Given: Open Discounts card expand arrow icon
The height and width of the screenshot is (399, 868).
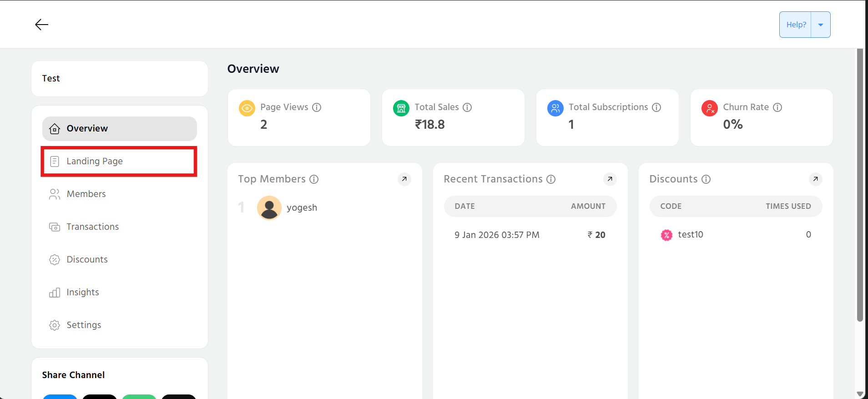Looking at the screenshot, I should pyautogui.click(x=815, y=179).
